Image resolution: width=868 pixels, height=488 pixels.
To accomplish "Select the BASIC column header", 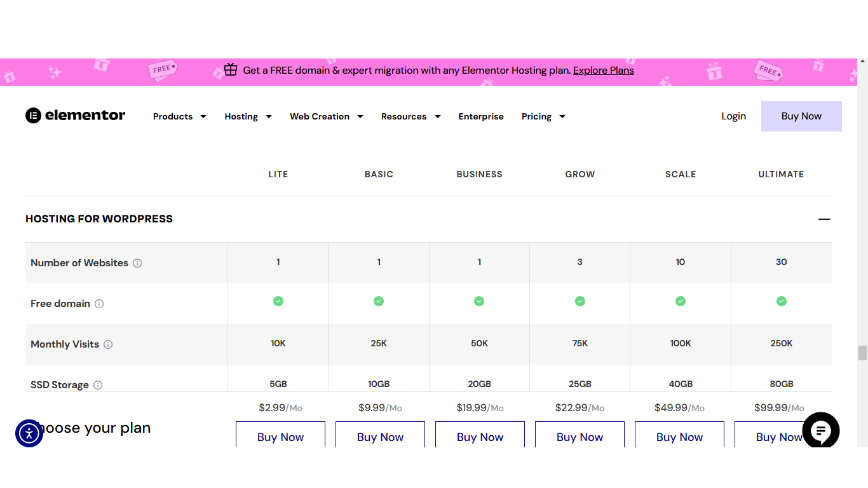I will pyautogui.click(x=379, y=174).
